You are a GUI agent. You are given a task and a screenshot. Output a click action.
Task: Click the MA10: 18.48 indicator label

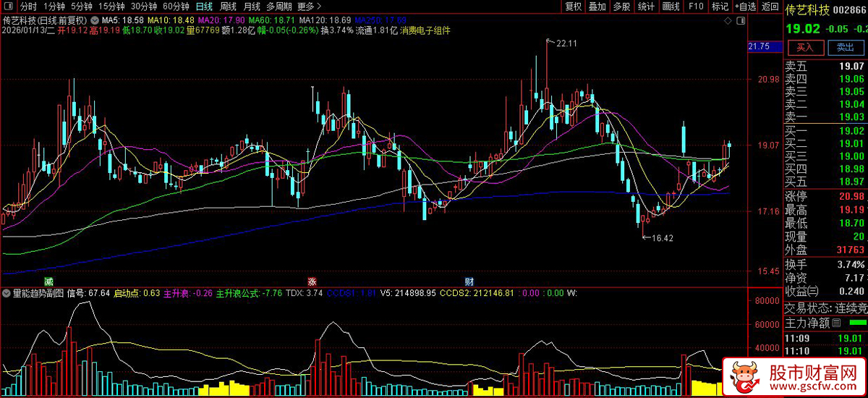(x=171, y=20)
